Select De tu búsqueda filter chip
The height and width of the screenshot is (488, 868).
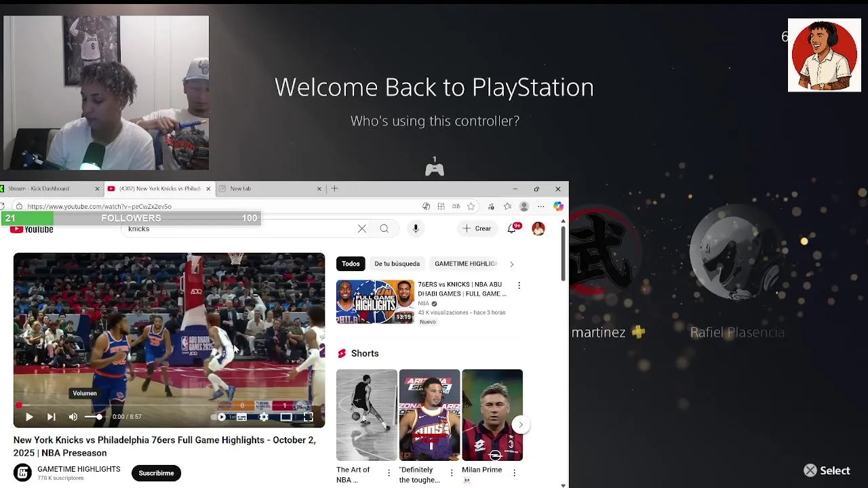(x=397, y=264)
